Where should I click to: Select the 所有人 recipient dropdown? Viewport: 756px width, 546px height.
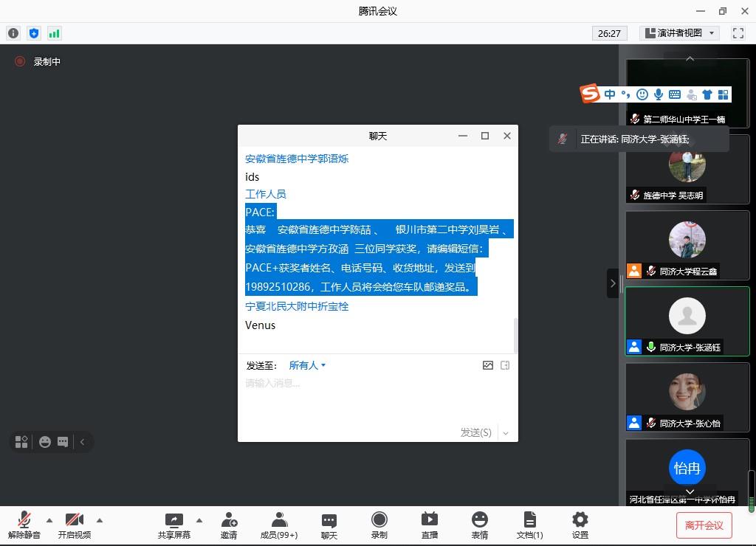[307, 366]
